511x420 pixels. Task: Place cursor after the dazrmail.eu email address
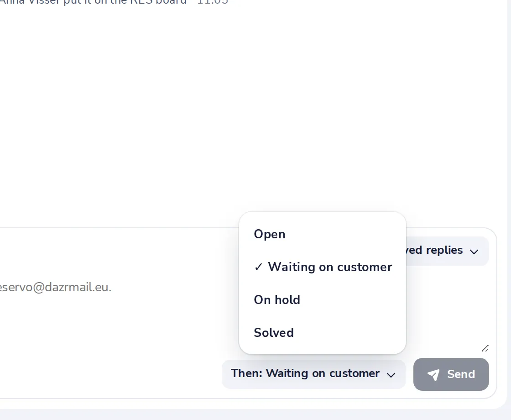click(x=112, y=287)
